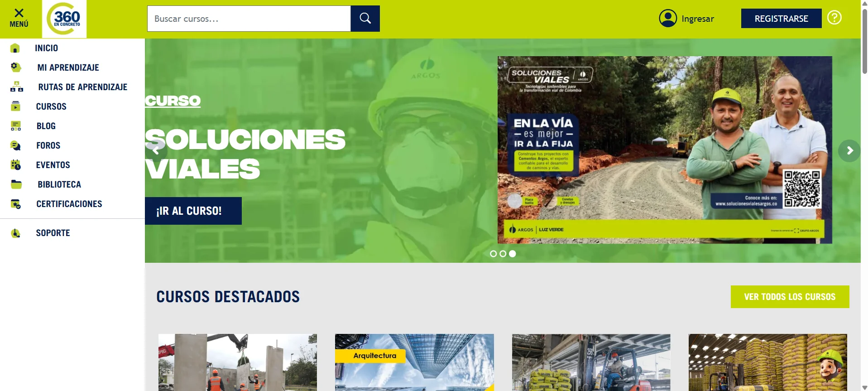Open FOROS menu item
Viewport: 868px width, 391px height.
coord(48,145)
